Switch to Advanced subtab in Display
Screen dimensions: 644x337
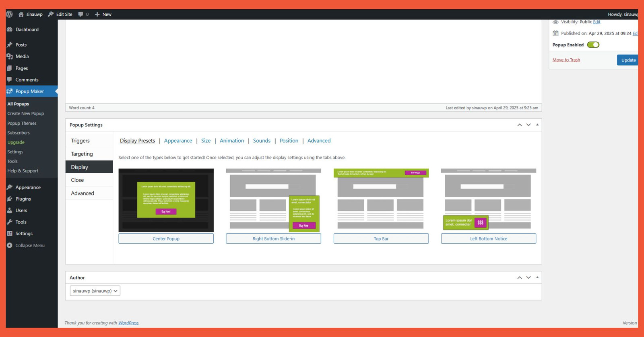click(319, 141)
